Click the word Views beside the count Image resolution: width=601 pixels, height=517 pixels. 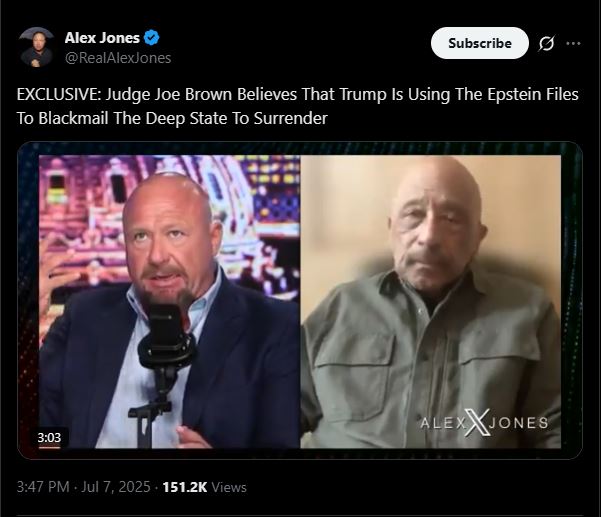coord(229,487)
